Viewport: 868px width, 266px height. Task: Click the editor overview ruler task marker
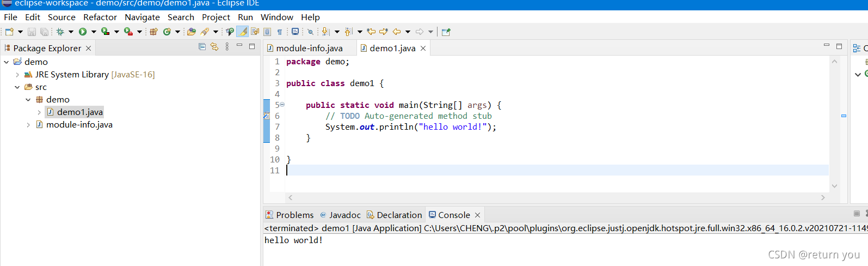(844, 116)
